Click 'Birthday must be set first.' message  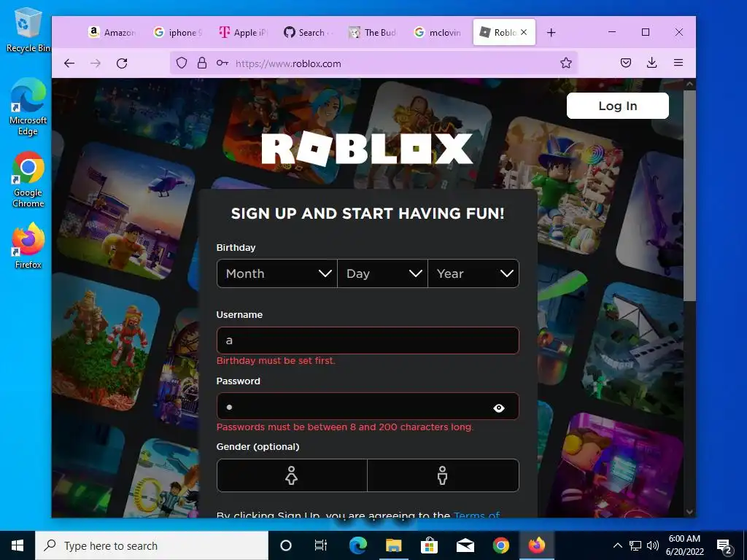276,360
